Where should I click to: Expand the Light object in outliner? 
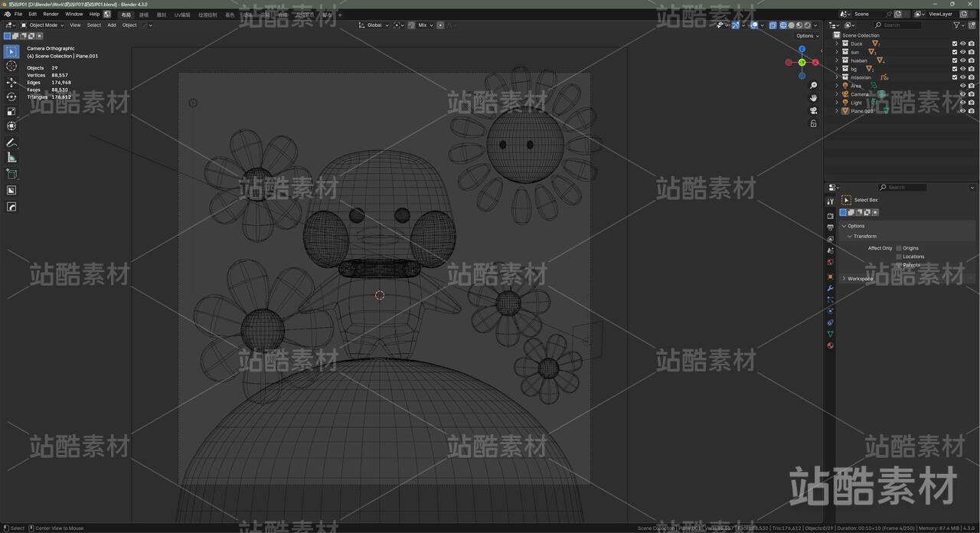tap(837, 103)
